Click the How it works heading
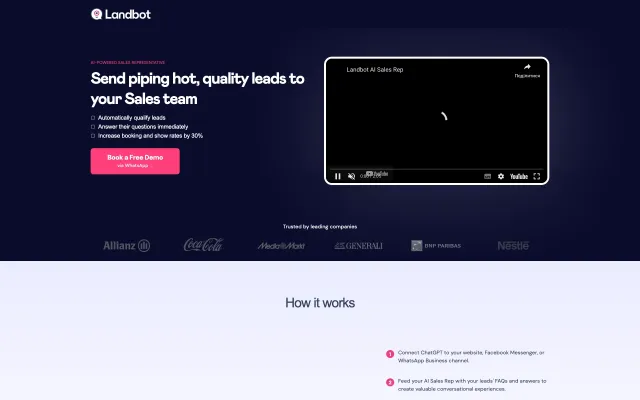The width and height of the screenshot is (640, 400). click(x=320, y=303)
